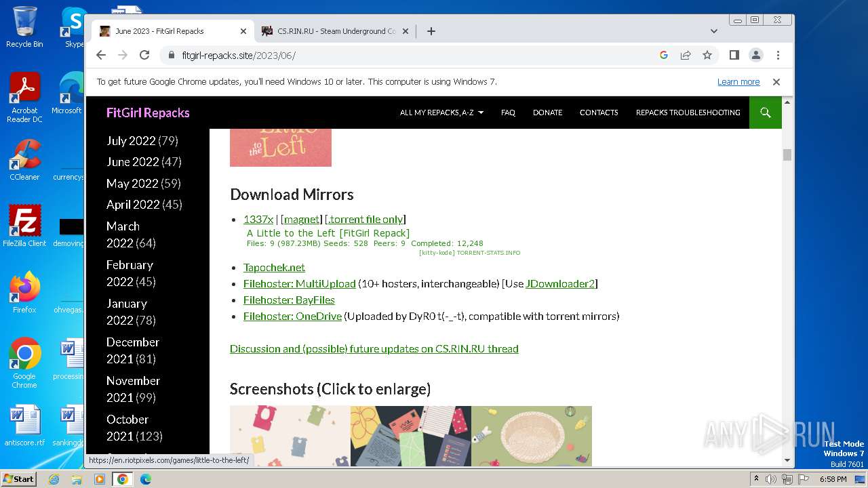The image size is (868, 488).
Task: Click the volume icon in system tray
Action: point(771,479)
